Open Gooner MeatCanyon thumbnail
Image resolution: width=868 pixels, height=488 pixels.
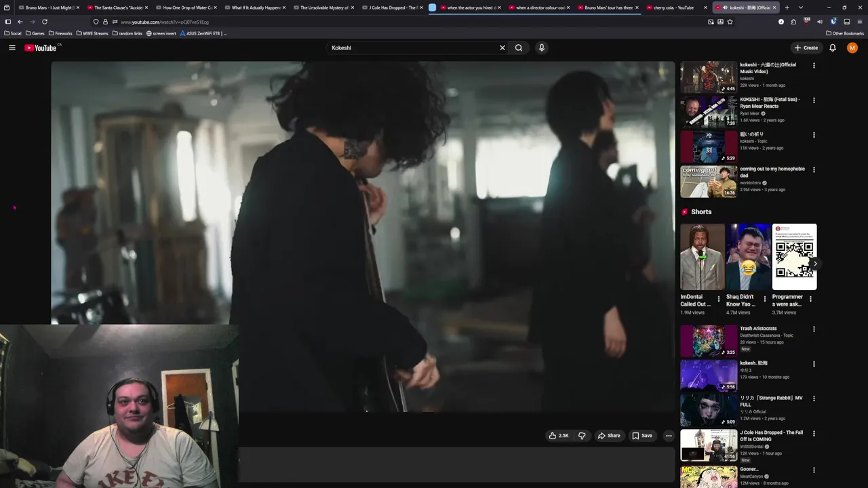pos(709,477)
